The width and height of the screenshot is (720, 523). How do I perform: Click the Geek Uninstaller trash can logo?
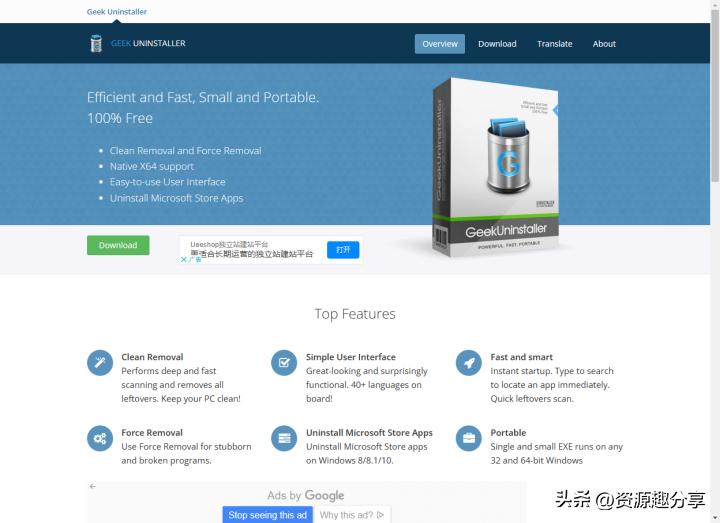(96, 44)
